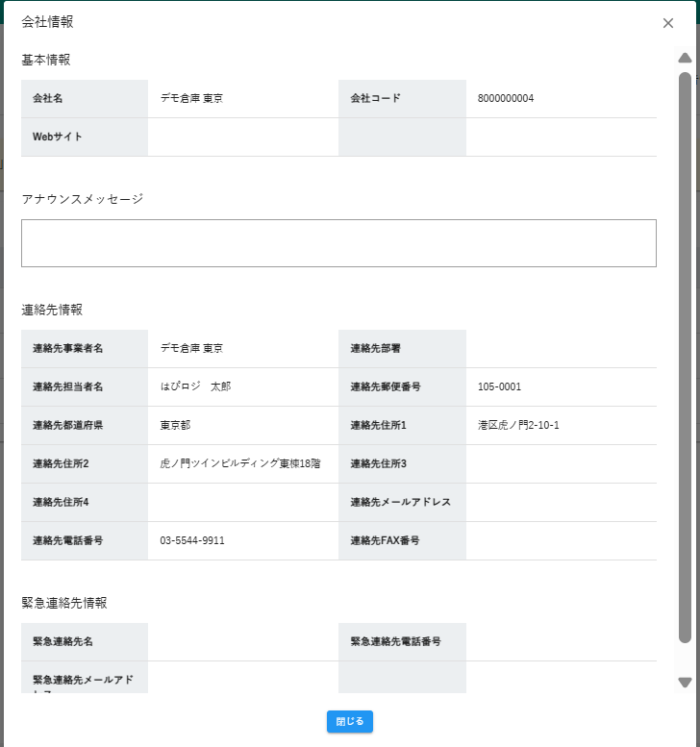Click the 連絡先メールアドレス label cell
Screen dimensions: 700x747
pyautogui.click(x=401, y=502)
